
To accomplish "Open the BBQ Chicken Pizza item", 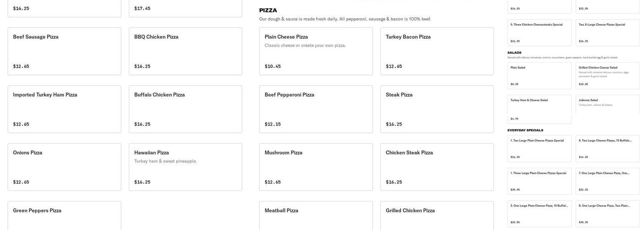I will [x=185, y=51].
